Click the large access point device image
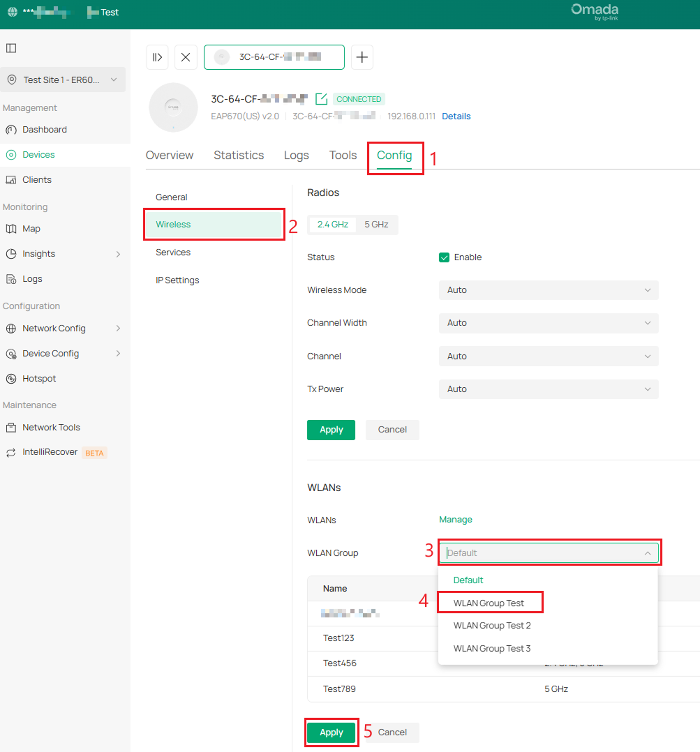Screen dimensions: 700x752 pyautogui.click(x=173, y=107)
